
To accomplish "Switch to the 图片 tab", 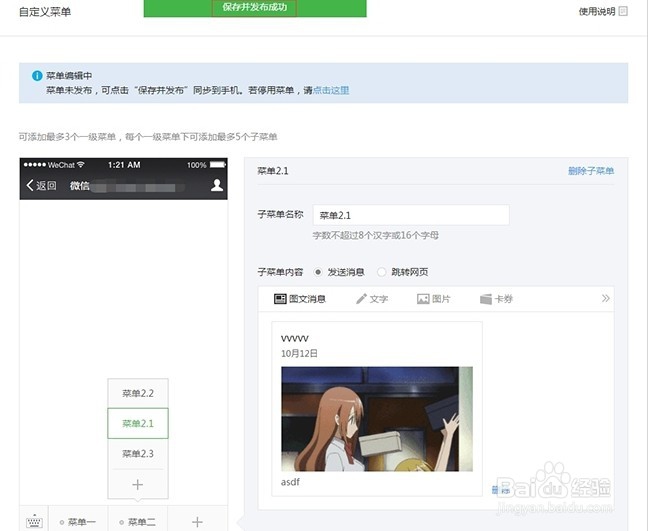I will [x=434, y=299].
